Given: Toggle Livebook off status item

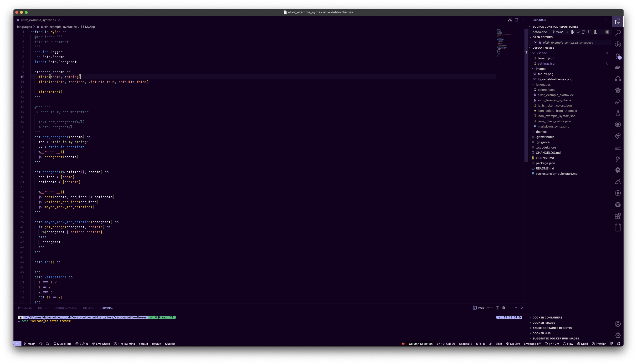Looking at the screenshot, I should point(532,344).
